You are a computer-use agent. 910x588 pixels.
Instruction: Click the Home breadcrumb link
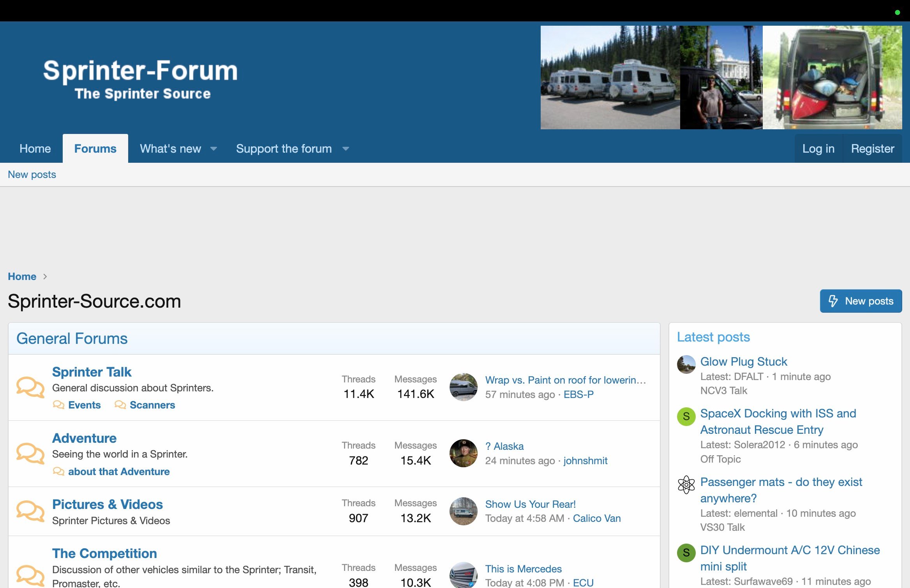[x=22, y=276]
